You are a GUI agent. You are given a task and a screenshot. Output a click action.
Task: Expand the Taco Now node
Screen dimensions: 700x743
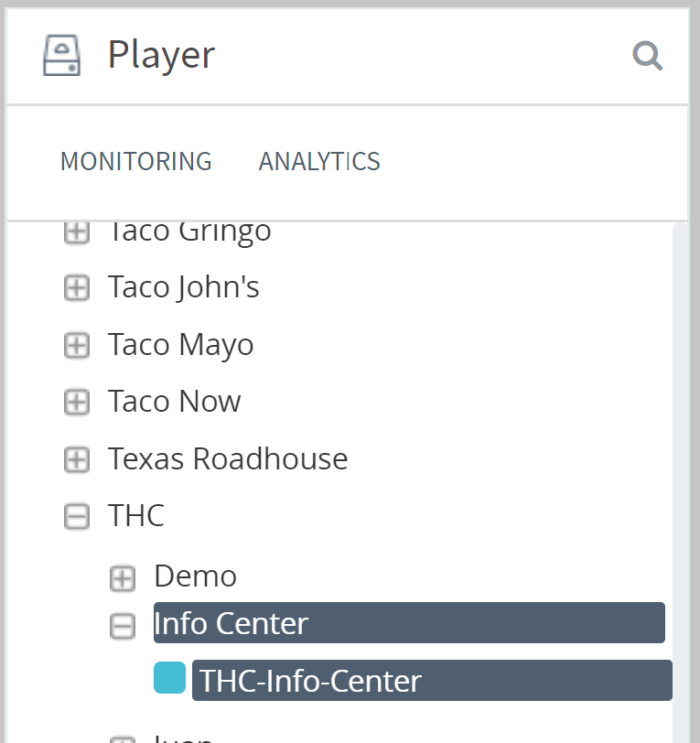point(77,403)
